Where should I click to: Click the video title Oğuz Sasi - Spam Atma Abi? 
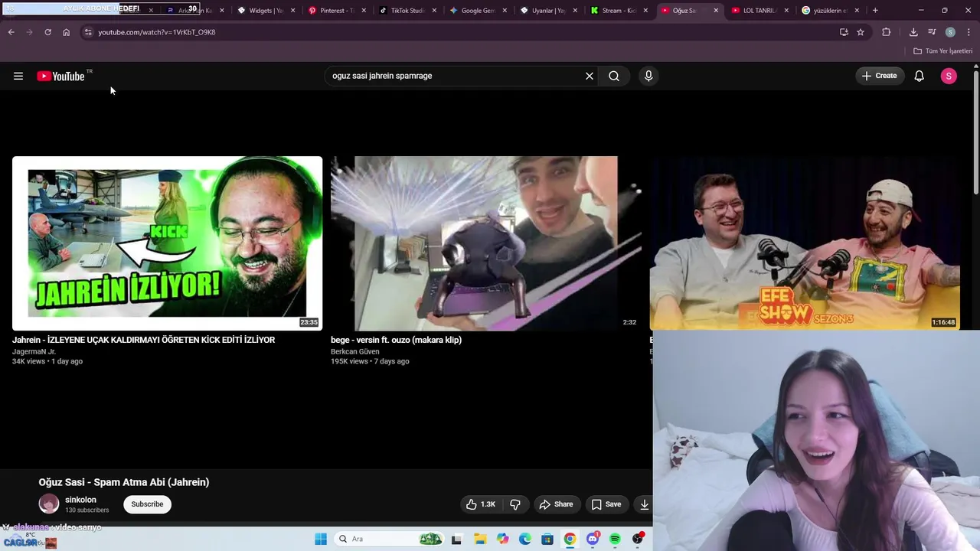[x=124, y=482]
